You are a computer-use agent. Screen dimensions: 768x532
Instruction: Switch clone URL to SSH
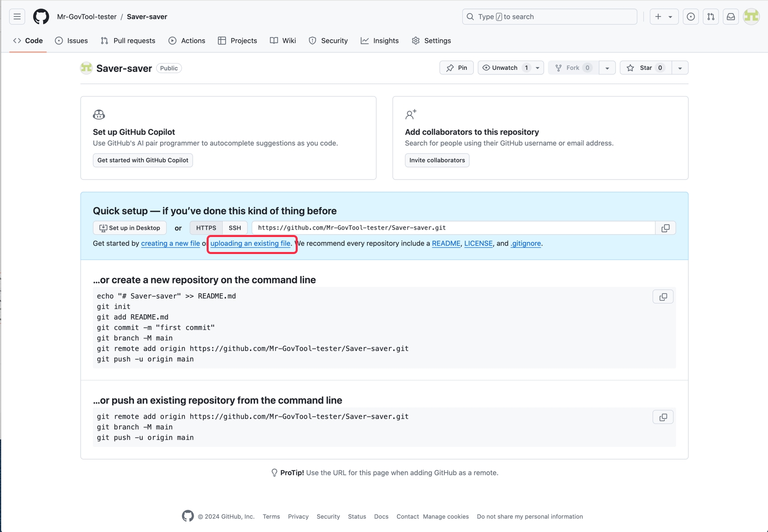[x=235, y=228]
